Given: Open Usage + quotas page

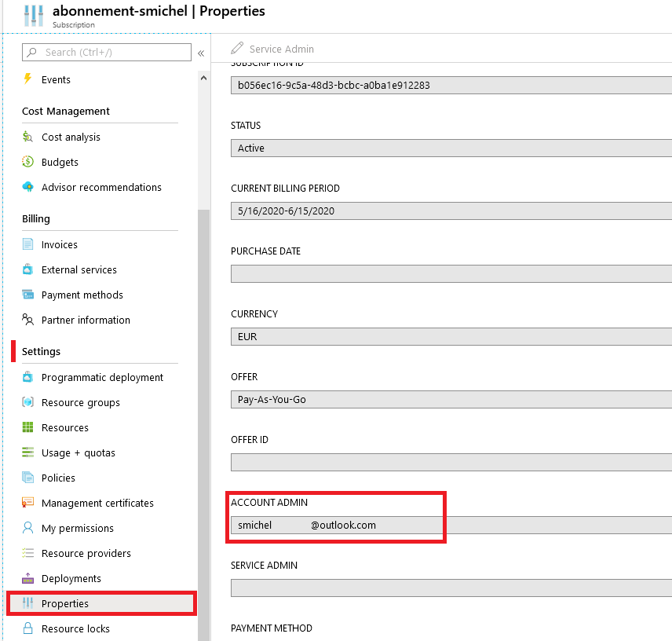Looking at the screenshot, I should tap(78, 452).
